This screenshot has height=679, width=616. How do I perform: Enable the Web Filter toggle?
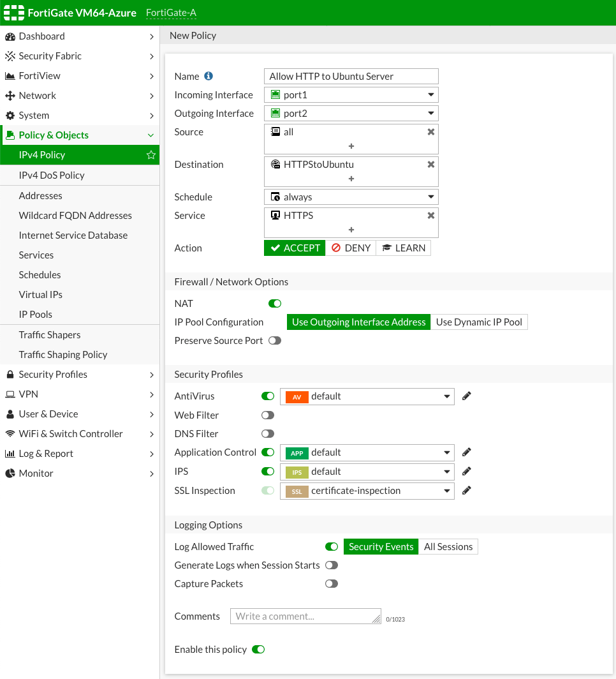(268, 415)
